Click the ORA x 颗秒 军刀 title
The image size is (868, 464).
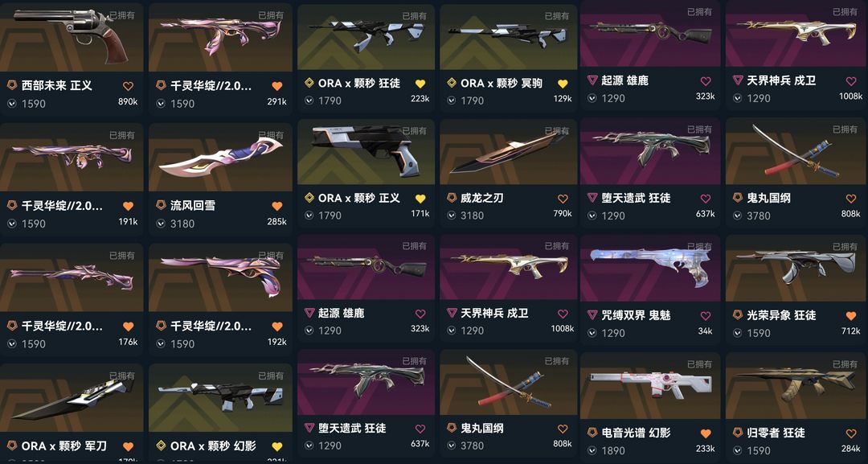64,446
